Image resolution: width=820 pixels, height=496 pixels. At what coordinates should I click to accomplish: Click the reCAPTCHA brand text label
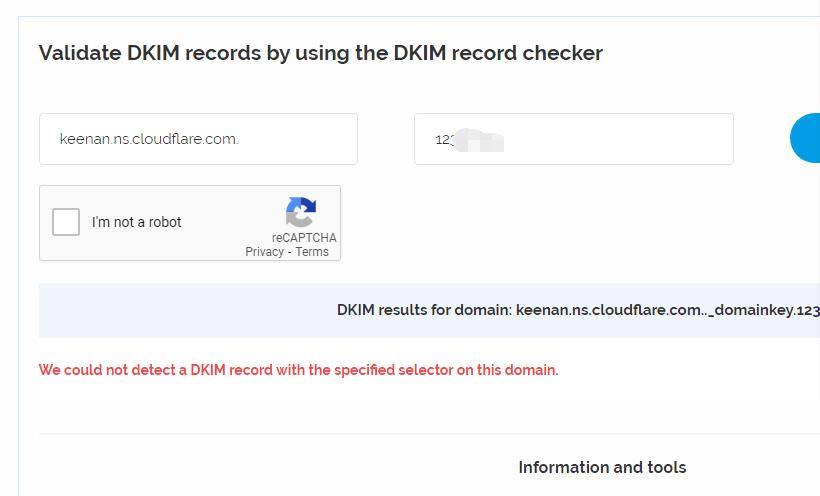[304, 238]
